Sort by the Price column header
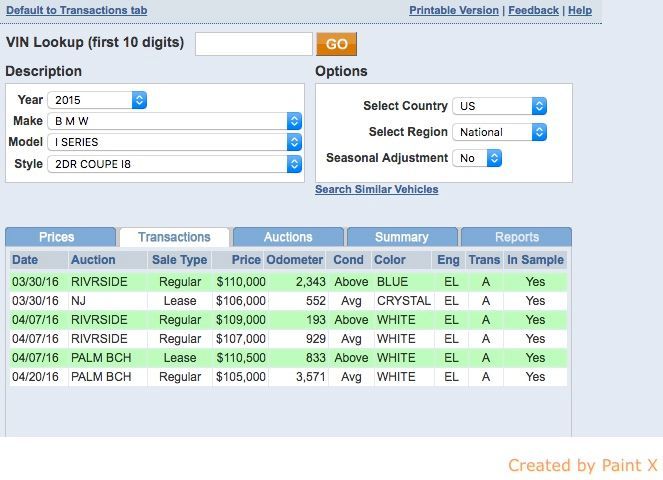Image resolution: width=663 pixels, height=480 pixels. coord(245,260)
